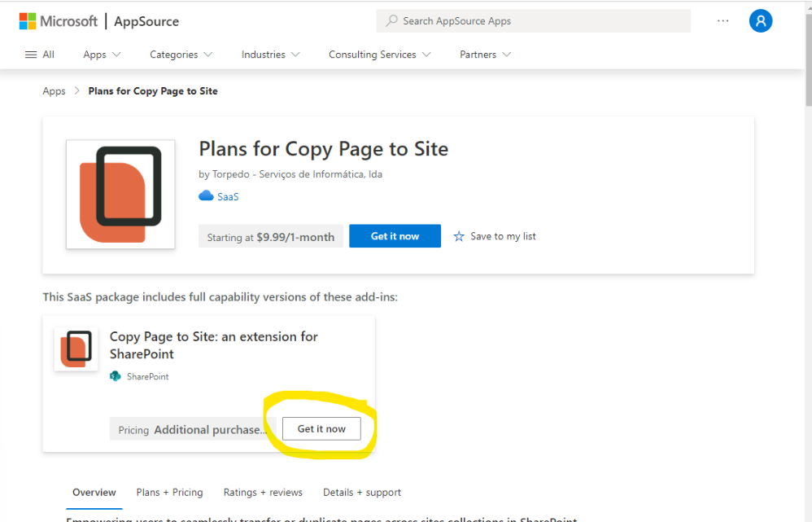This screenshot has height=522, width=812.
Task: Switch to the Plans + Pricing tab
Action: 169,493
